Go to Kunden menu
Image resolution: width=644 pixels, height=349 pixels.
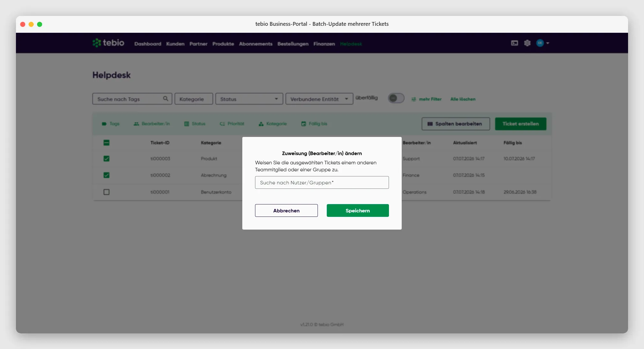pos(175,44)
